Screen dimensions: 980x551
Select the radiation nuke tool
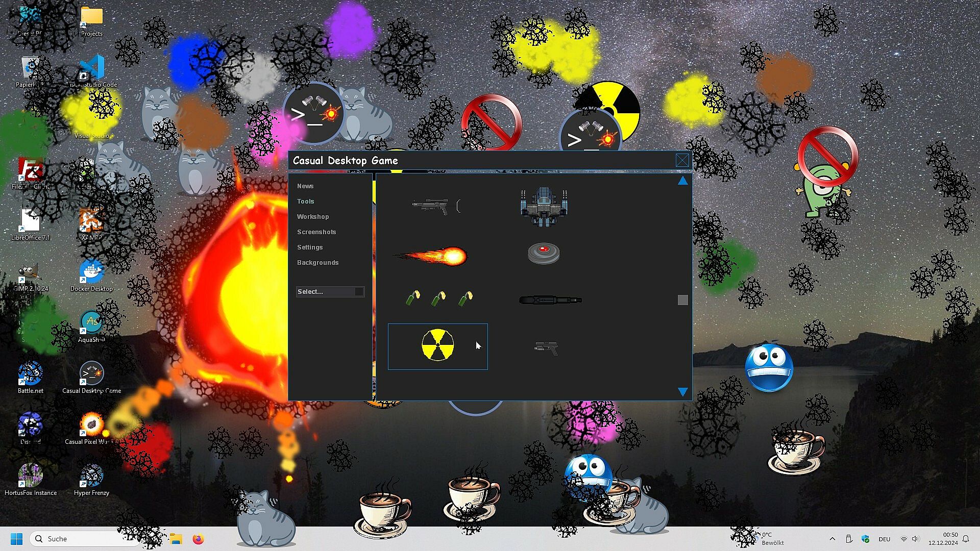click(437, 345)
